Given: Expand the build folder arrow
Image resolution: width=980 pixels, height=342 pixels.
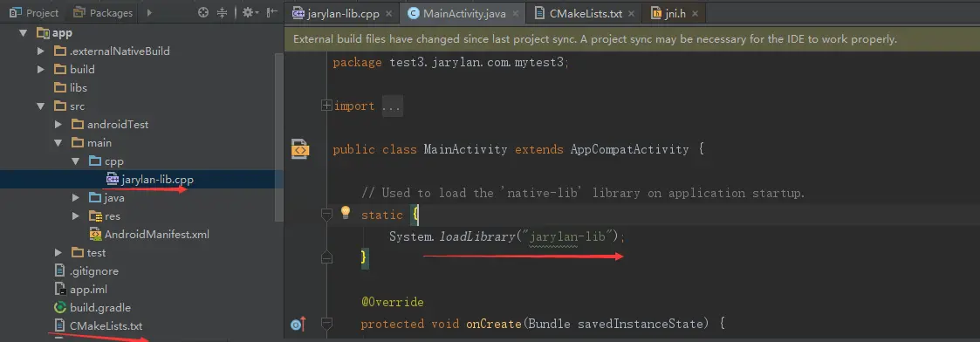Looking at the screenshot, I should point(41,70).
